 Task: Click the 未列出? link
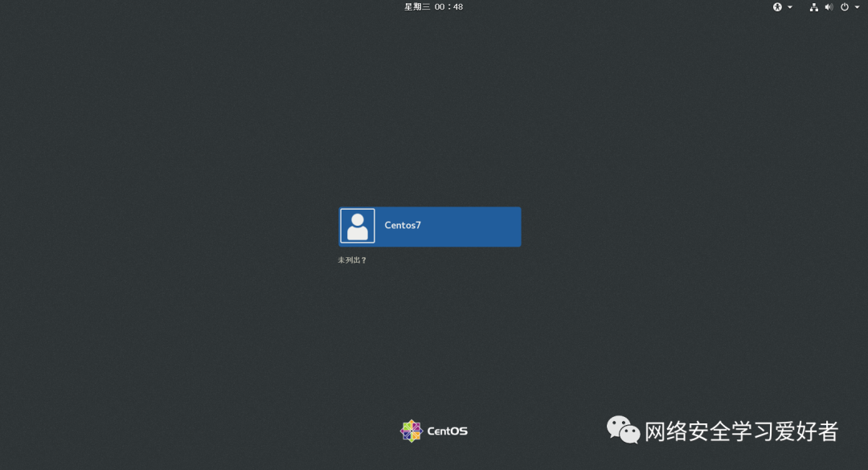click(x=352, y=260)
